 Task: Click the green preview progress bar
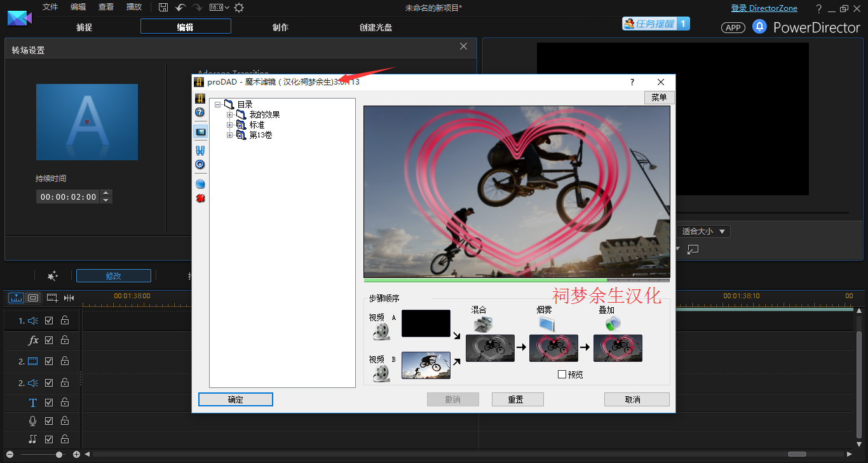517,280
